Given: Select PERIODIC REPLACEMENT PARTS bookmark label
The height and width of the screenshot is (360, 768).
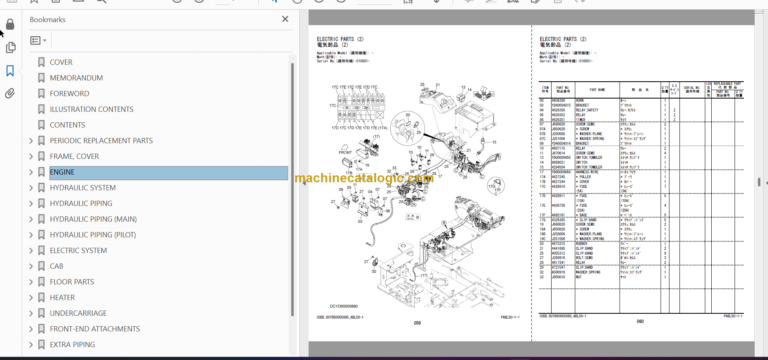Looking at the screenshot, I should point(101,141).
